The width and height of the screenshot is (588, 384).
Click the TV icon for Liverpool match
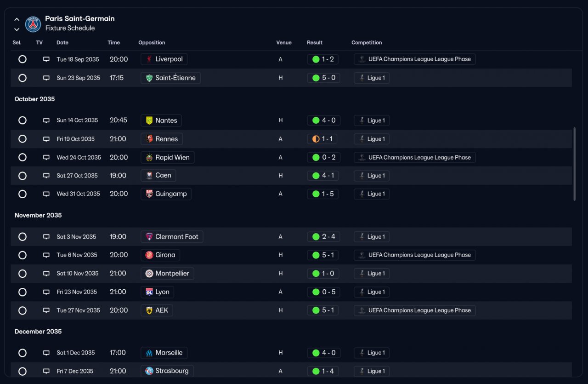46,59
